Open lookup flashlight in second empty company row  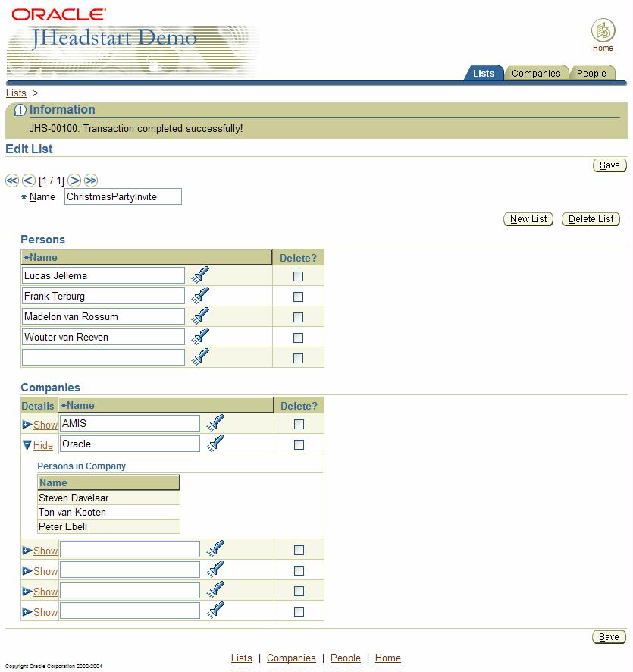[x=215, y=569]
